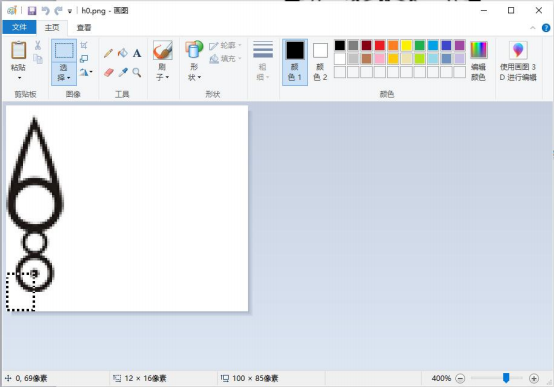Pick the purple color swatch
Image resolution: width=554 pixels, height=387 pixels.
click(x=460, y=45)
